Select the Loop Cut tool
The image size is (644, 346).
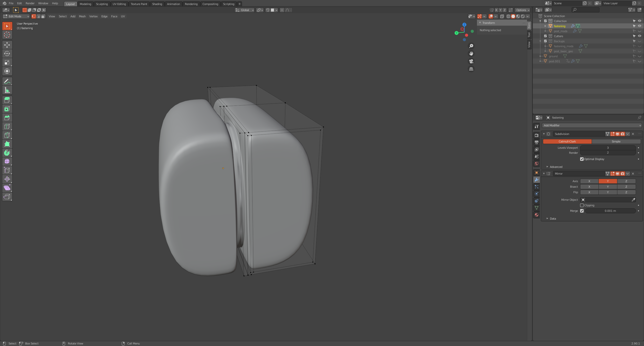(7, 126)
